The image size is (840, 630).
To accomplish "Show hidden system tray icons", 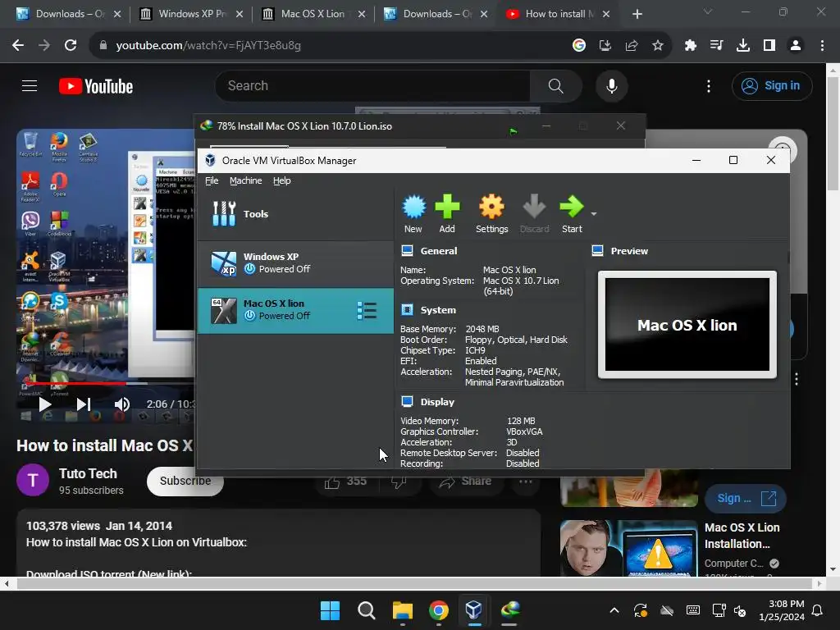I will click(x=614, y=610).
